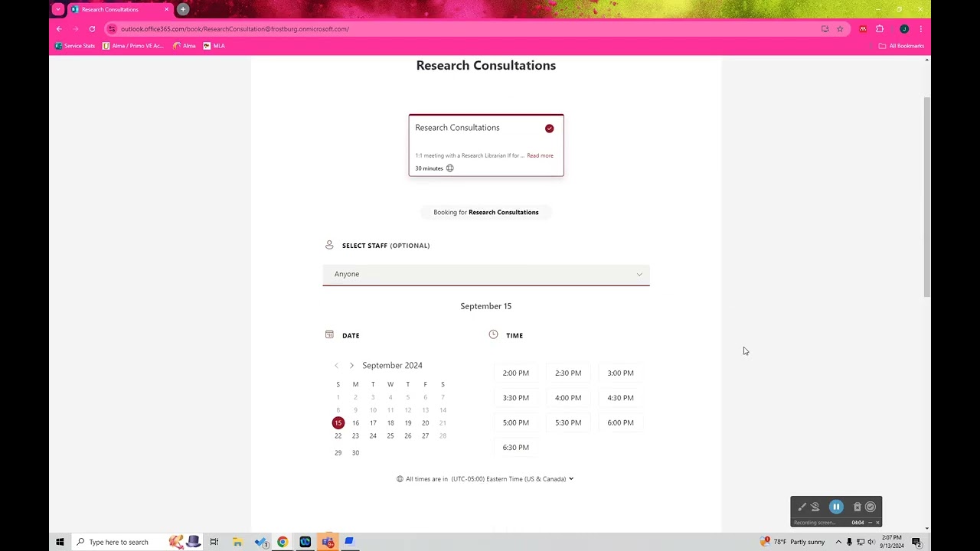Screen dimensions: 980x551
Task: Expand the Select Staff 'Anyone' dropdown
Action: 486,274
